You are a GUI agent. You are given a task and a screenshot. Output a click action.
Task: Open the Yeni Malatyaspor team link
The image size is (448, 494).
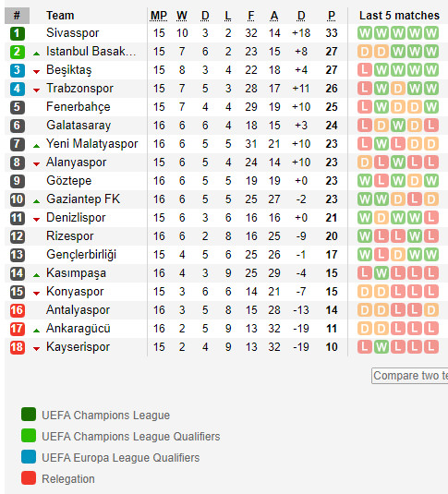click(92, 144)
